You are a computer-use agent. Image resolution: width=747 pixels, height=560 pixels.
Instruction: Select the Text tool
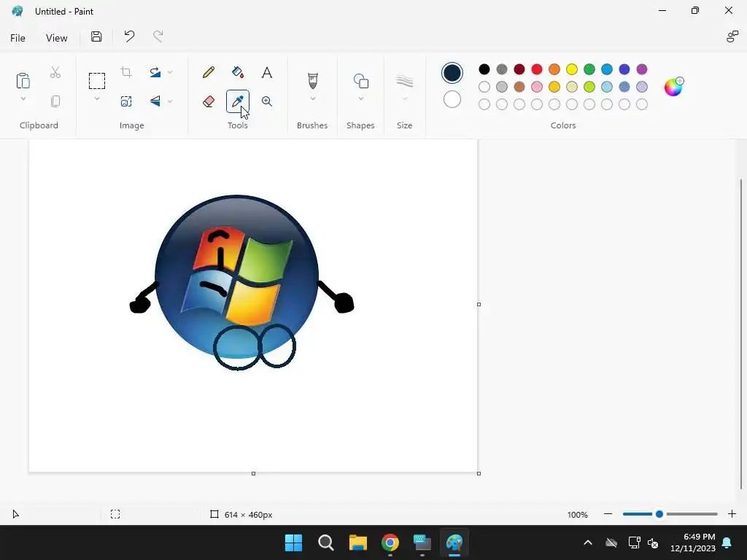(267, 72)
